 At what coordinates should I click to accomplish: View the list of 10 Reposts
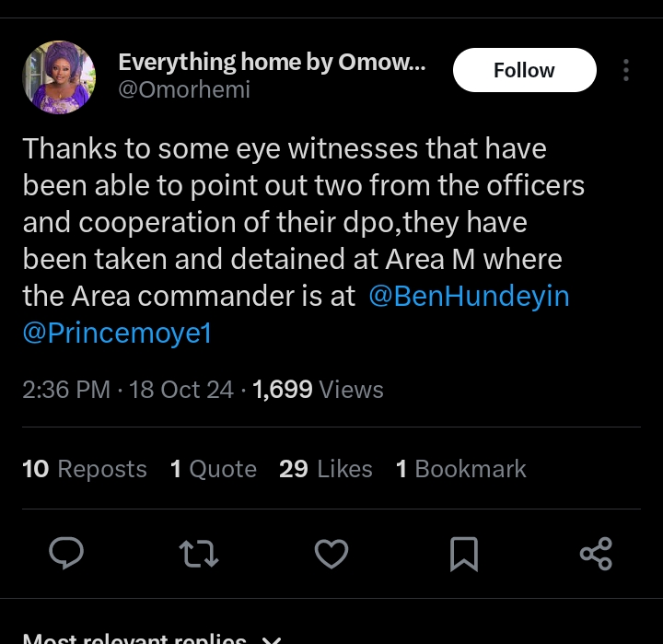tap(85, 469)
